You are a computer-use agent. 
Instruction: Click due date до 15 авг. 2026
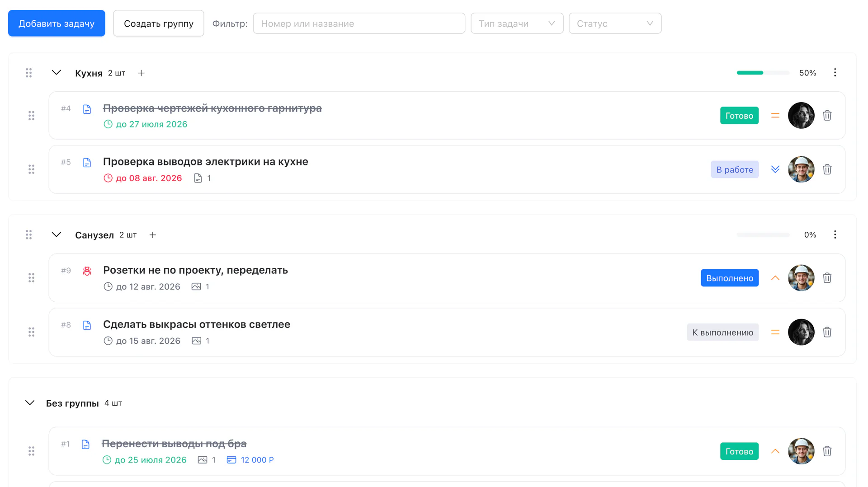point(142,341)
